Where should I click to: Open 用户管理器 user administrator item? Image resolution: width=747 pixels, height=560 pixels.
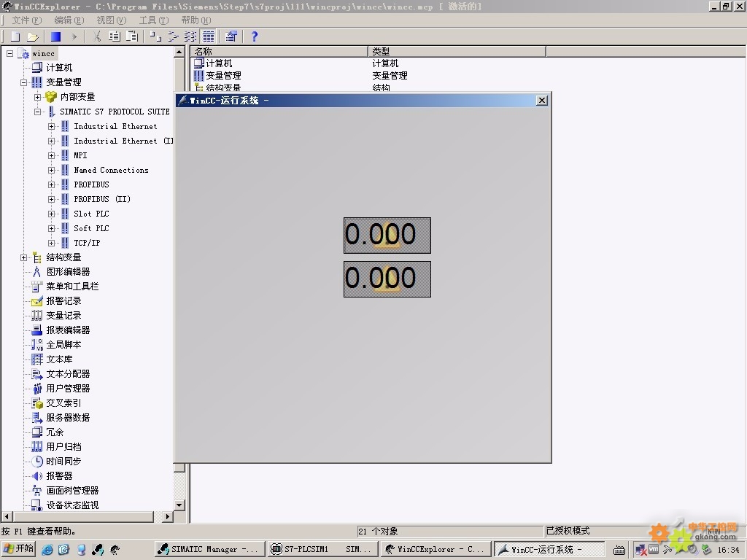pyautogui.click(x=68, y=388)
